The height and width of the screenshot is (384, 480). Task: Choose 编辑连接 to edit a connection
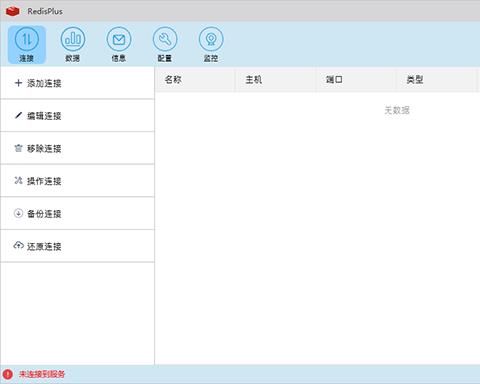(77, 116)
